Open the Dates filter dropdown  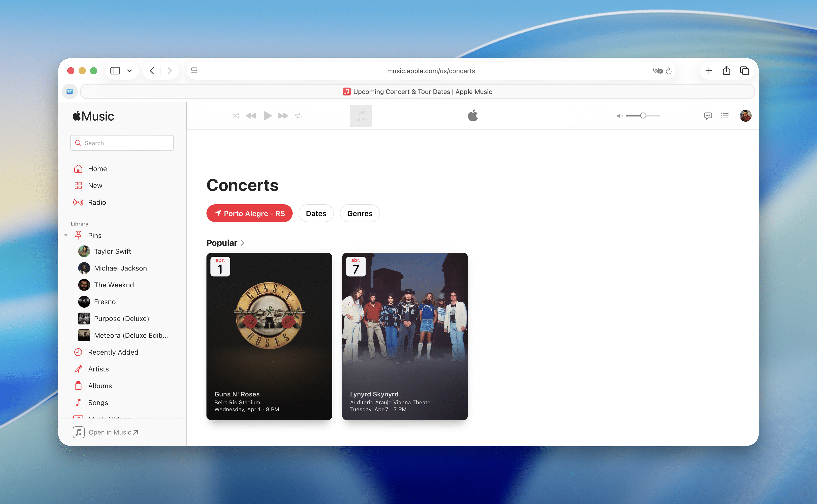pos(316,213)
